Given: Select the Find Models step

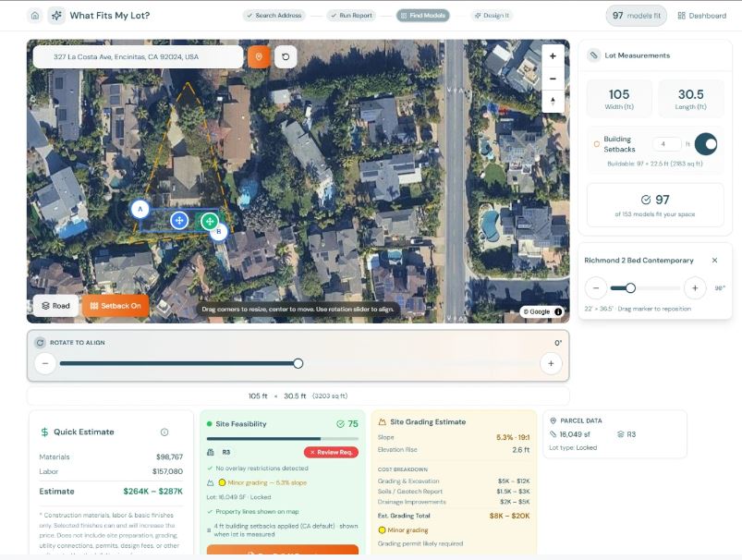Looking at the screenshot, I should [422, 16].
